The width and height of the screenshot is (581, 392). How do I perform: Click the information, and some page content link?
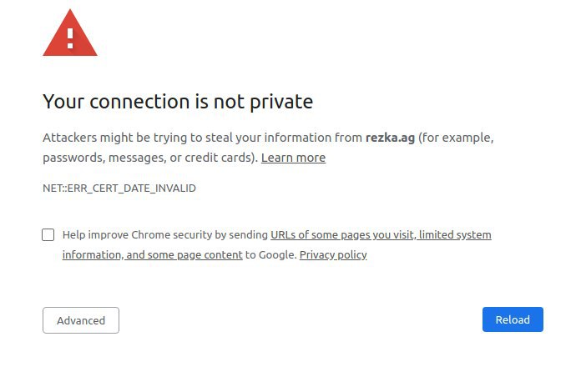tap(152, 254)
